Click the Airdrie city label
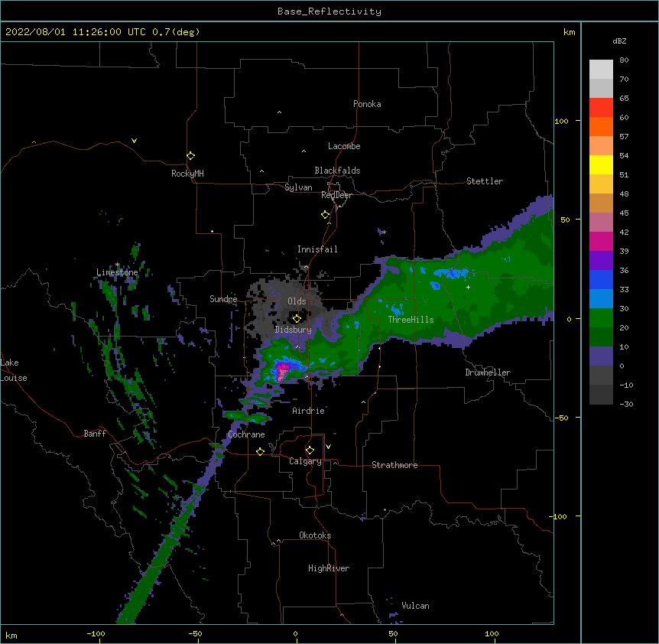This screenshot has width=659, height=644. click(308, 411)
